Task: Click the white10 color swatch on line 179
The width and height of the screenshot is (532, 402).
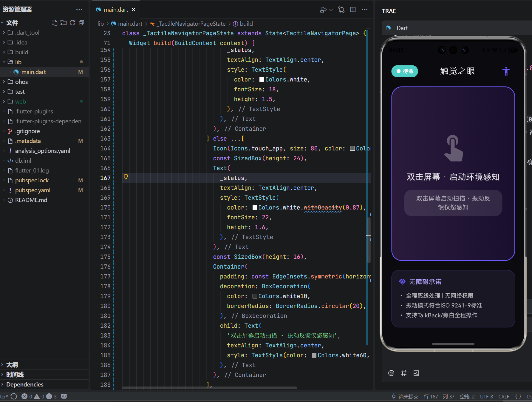Action: [255, 296]
